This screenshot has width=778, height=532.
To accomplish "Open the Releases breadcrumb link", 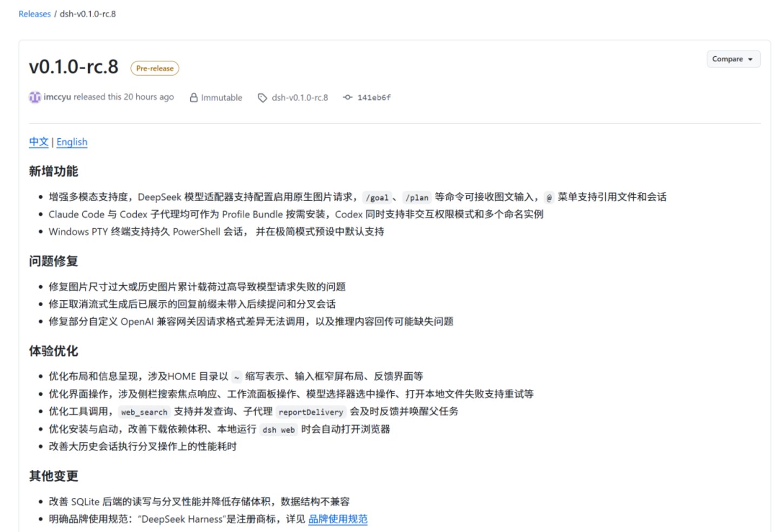I will [x=35, y=14].
